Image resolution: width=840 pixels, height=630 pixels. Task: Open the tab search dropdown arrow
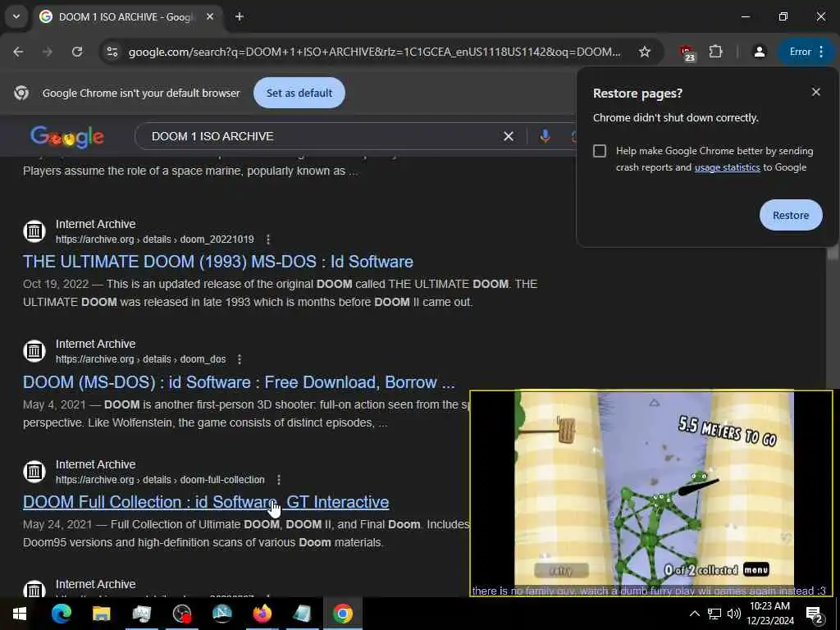coord(16,16)
